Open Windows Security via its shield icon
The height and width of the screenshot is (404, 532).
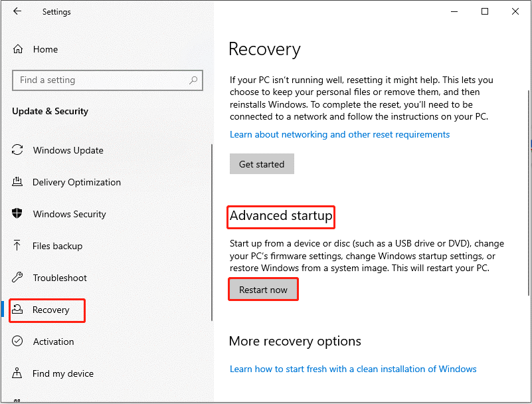19,214
